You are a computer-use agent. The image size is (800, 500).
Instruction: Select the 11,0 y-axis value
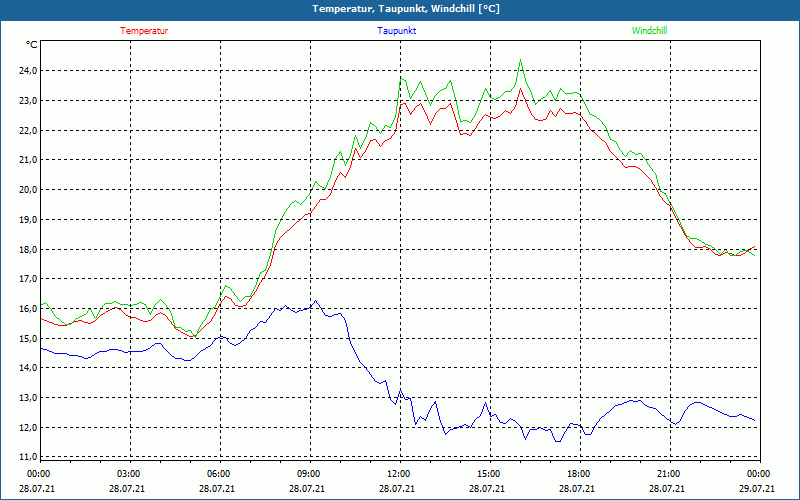[29, 457]
